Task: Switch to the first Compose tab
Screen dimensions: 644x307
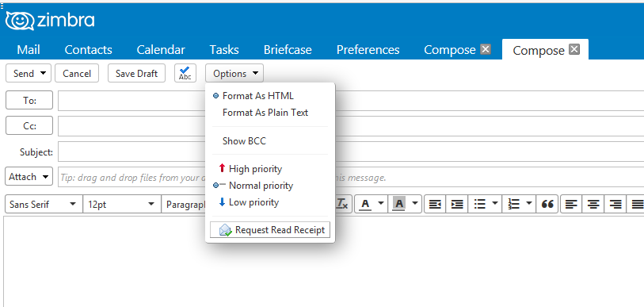Action: (x=449, y=50)
